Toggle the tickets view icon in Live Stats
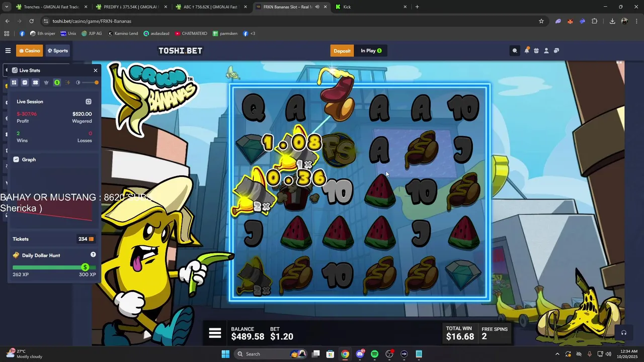644x362 pixels. [x=35, y=82]
